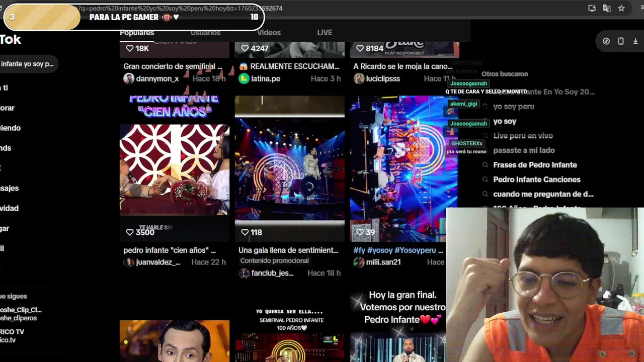Open username fanclub_jes...
Viewport: 644px width, 362px height.
(x=272, y=273)
